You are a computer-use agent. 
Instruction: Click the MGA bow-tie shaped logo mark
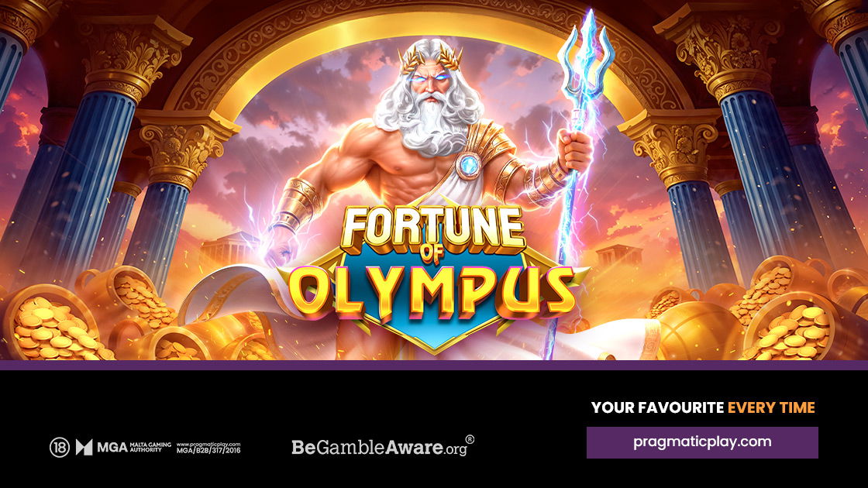84,447
